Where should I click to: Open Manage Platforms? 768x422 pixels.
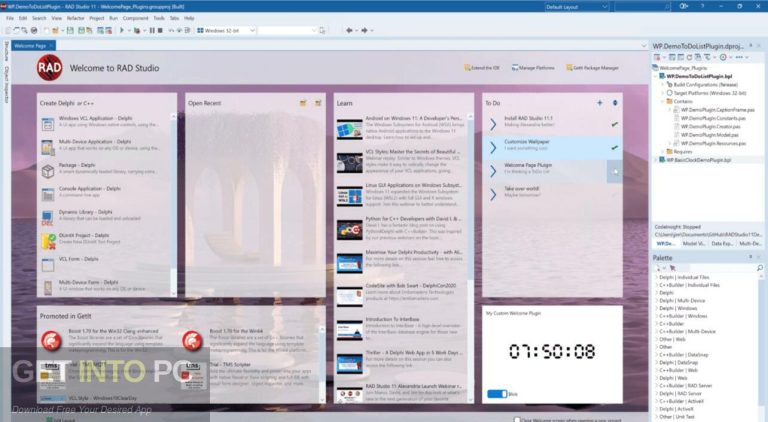514,68
